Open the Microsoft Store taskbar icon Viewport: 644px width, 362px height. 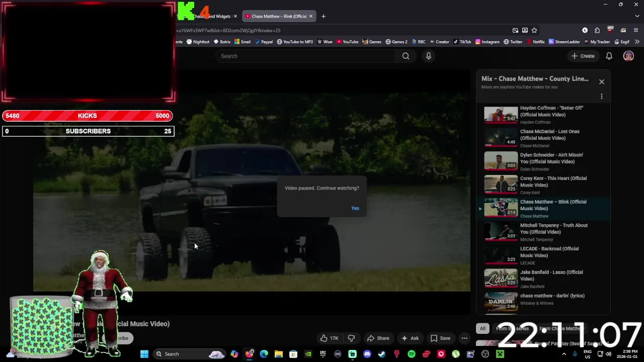[293, 354]
